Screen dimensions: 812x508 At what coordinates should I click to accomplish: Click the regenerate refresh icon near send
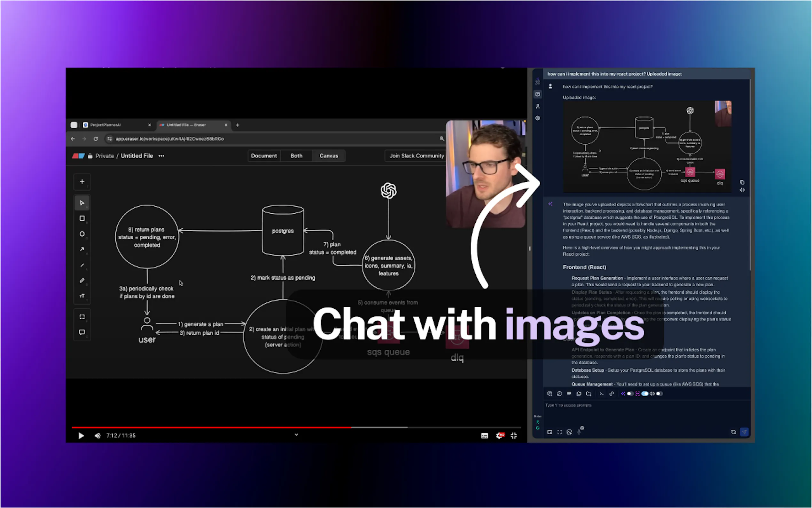[x=733, y=432]
